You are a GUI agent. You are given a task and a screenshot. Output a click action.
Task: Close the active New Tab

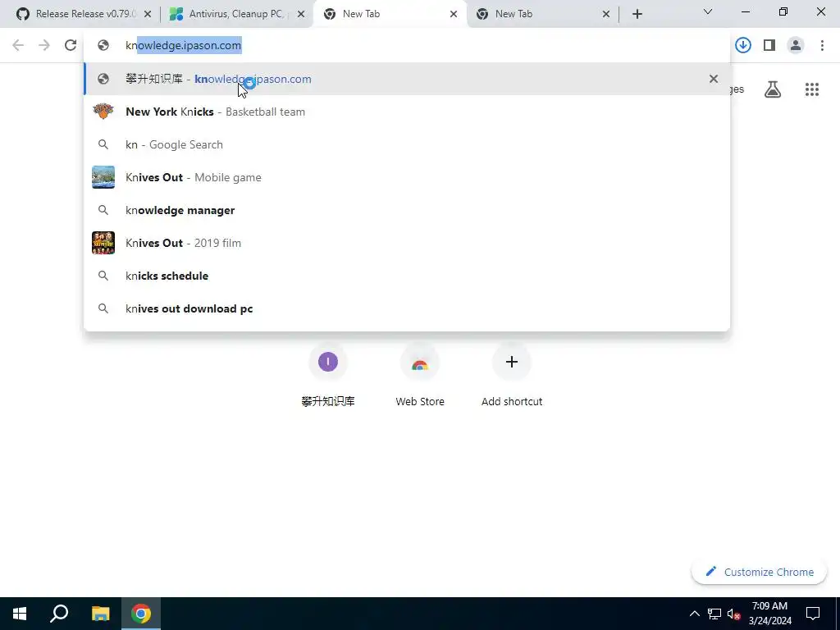coord(454,15)
